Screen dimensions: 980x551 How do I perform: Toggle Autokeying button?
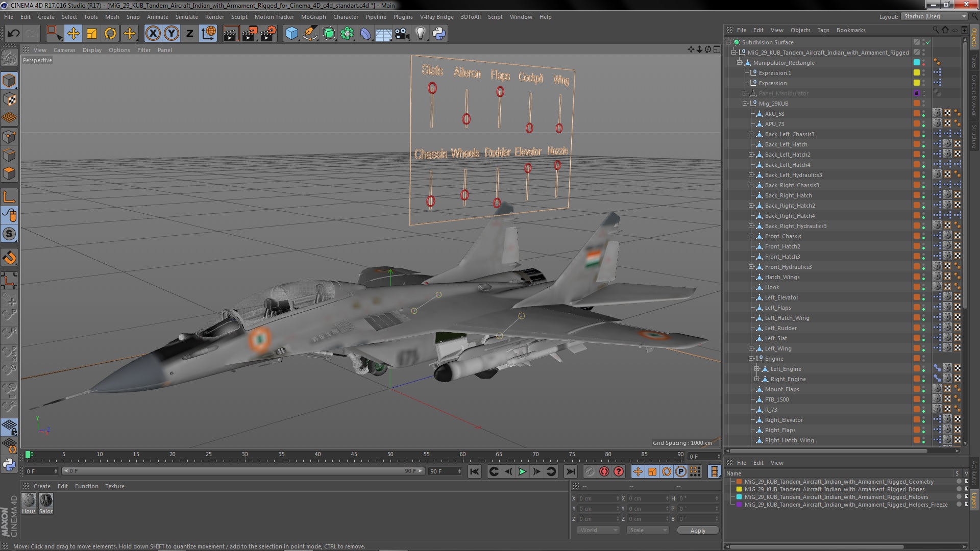tap(604, 471)
